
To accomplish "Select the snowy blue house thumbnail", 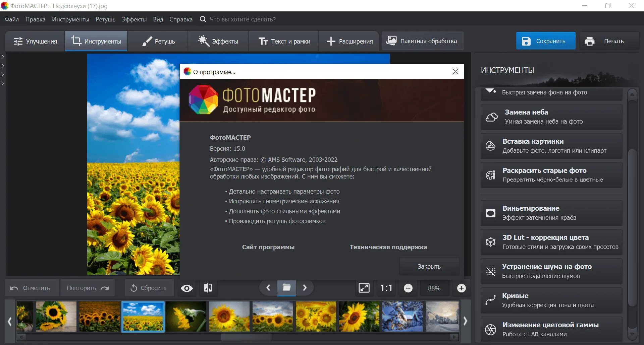I will point(402,317).
